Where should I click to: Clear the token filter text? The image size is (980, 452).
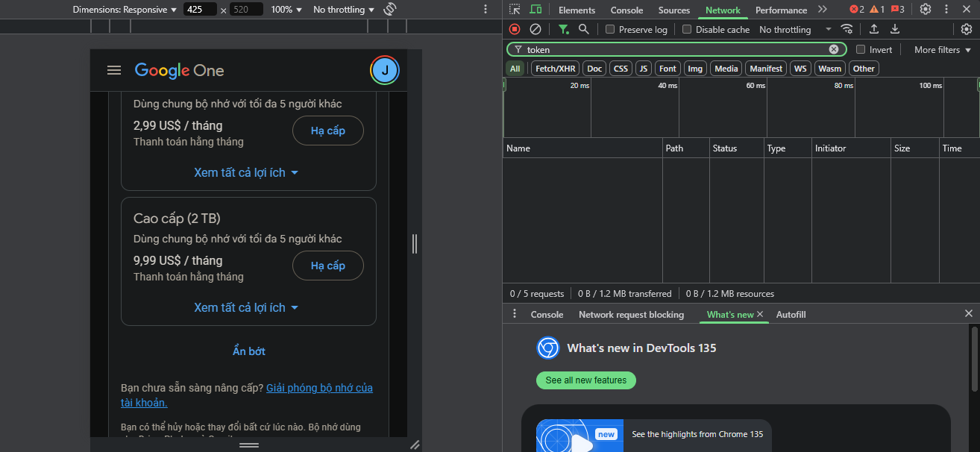click(834, 49)
